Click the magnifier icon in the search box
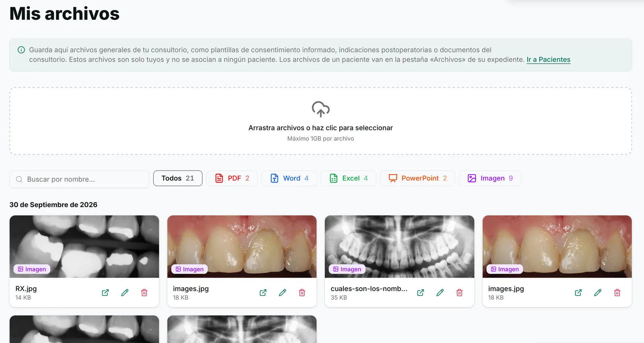This screenshot has width=644, height=343. (19, 179)
